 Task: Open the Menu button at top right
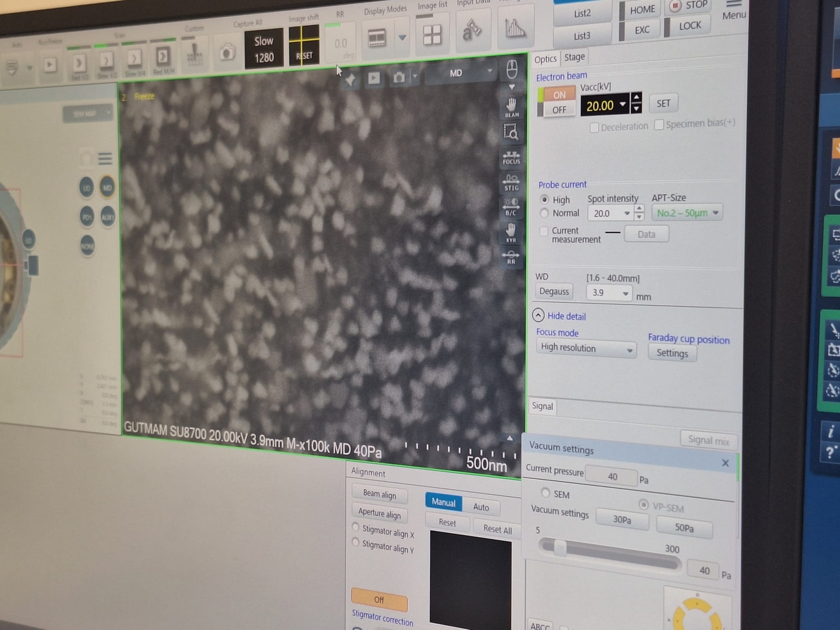coord(734,10)
